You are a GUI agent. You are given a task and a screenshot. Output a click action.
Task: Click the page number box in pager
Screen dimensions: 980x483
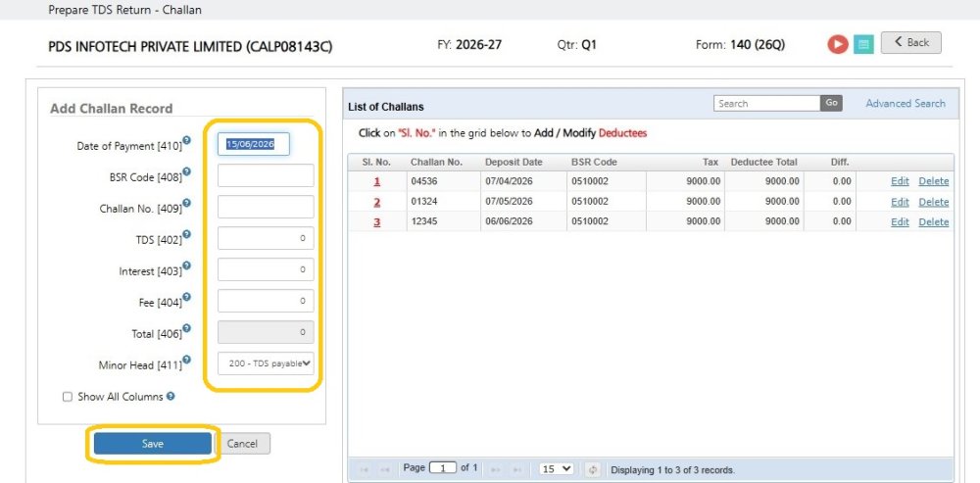[x=443, y=468]
